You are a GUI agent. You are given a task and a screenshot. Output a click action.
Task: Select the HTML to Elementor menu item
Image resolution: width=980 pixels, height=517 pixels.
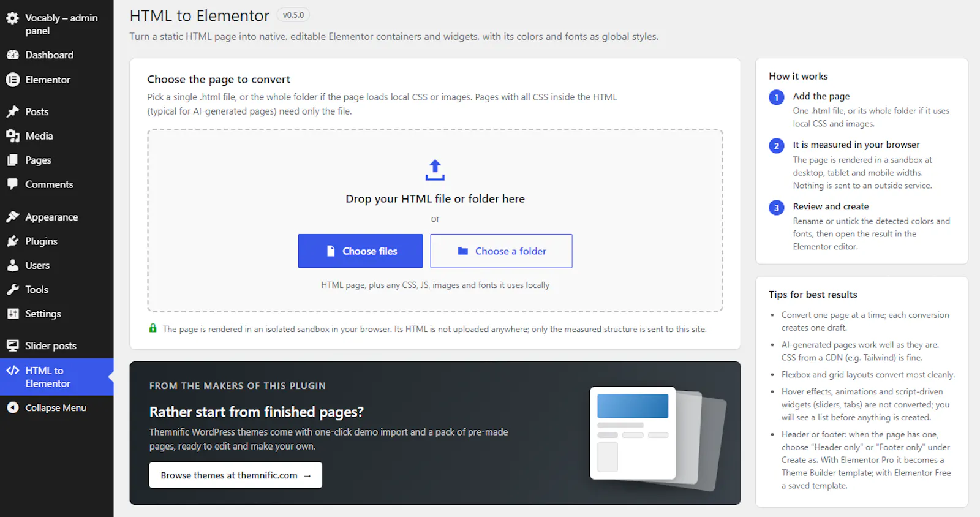(x=57, y=377)
